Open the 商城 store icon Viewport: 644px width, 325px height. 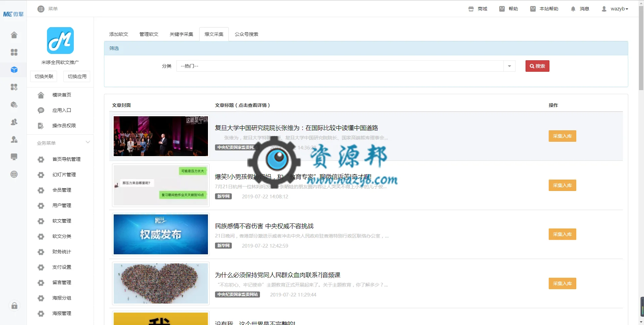[471, 9]
